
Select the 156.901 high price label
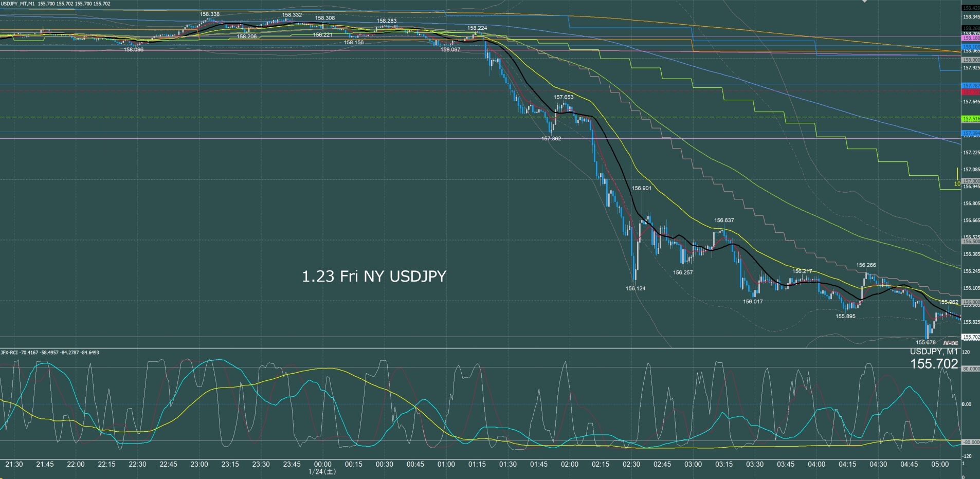[x=642, y=188]
